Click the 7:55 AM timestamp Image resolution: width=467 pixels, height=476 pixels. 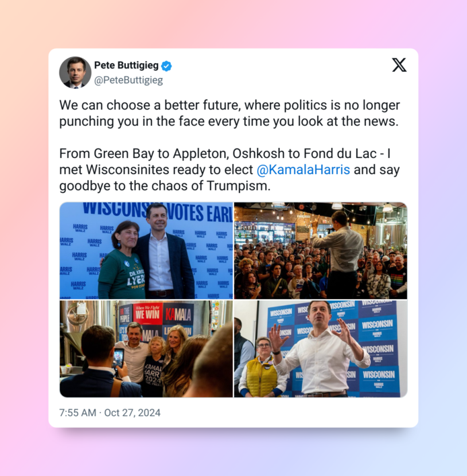[x=77, y=413]
